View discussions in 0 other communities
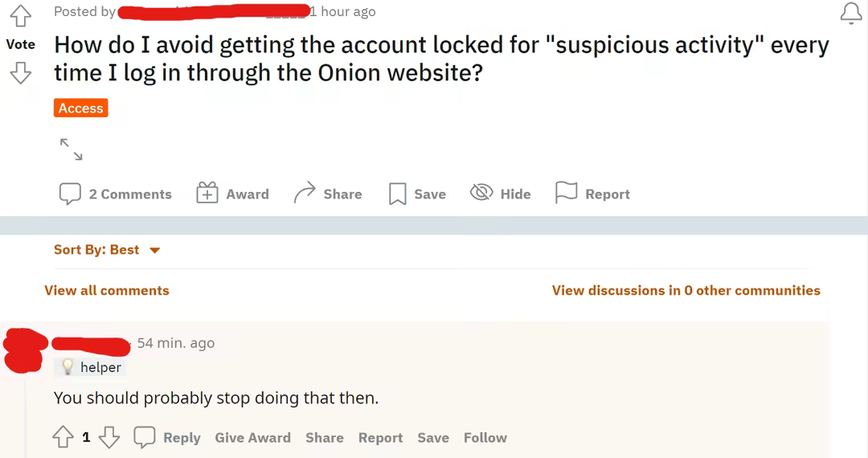Image resolution: width=868 pixels, height=458 pixels. 686,291
